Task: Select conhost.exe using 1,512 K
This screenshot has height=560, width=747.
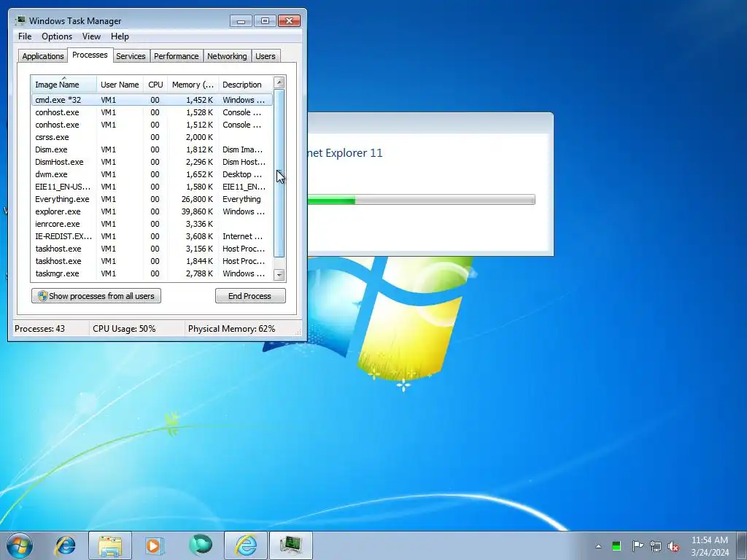Action: (152, 125)
